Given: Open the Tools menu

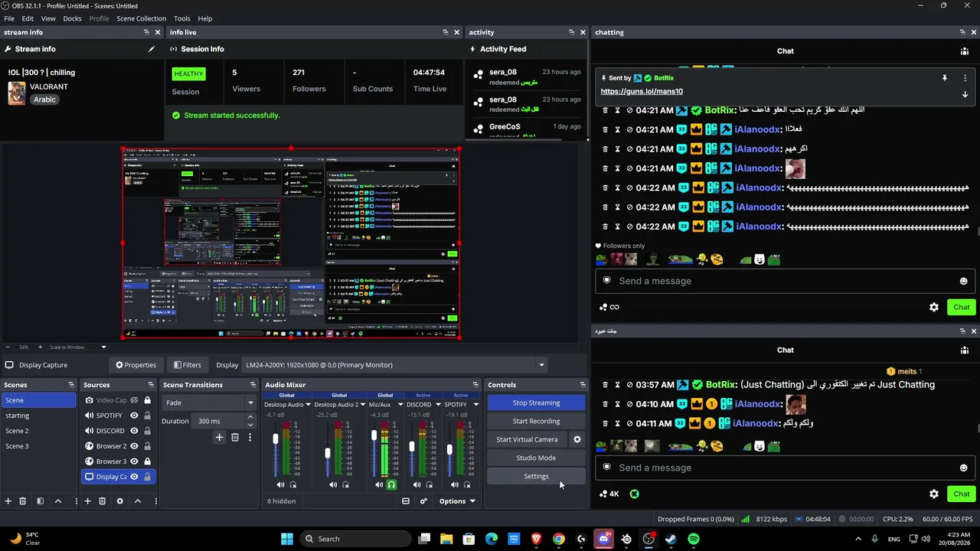Looking at the screenshot, I should coord(182,18).
